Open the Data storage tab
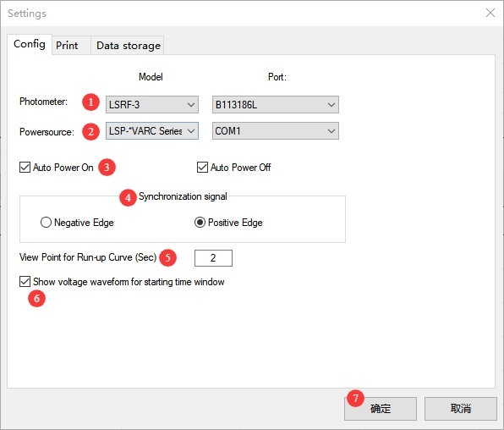Viewport: 504px width, 430px height. [129, 46]
